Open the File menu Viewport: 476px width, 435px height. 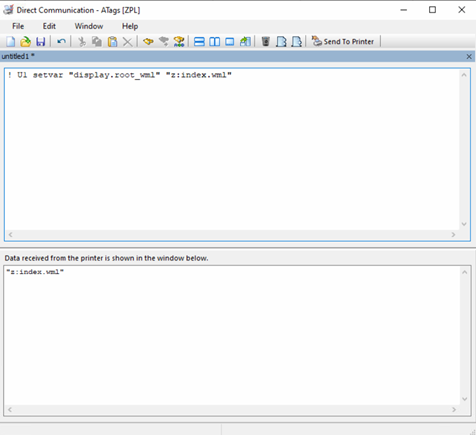tap(18, 26)
